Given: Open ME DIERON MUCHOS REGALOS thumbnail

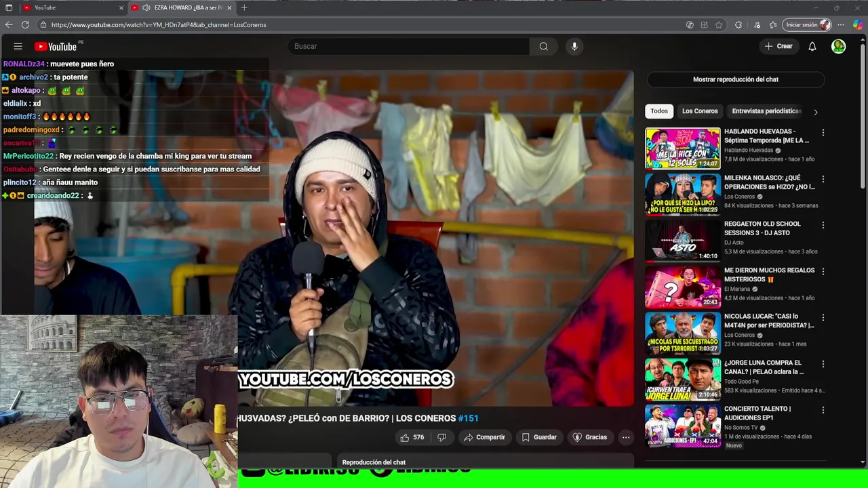Looking at the screenshot, I should point(683,287).
